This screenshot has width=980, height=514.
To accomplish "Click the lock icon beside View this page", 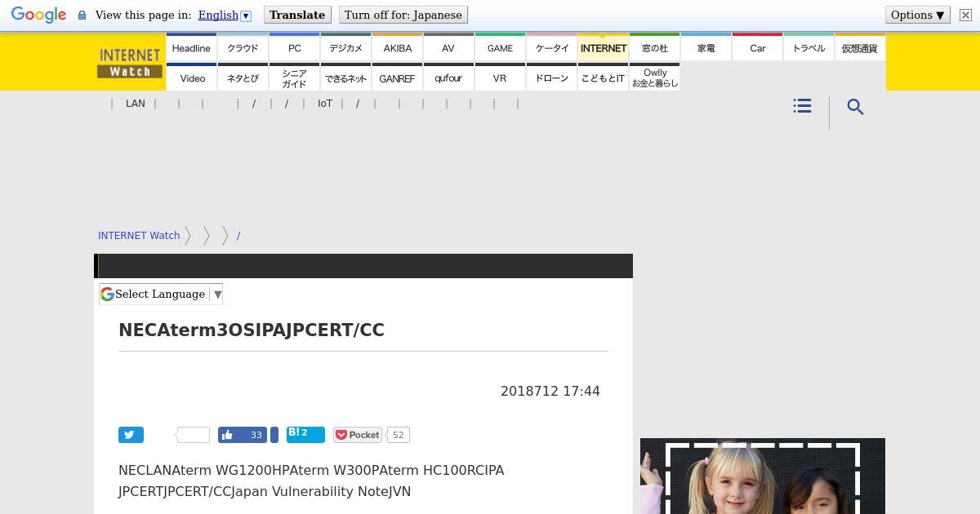I will coord(82,16).
